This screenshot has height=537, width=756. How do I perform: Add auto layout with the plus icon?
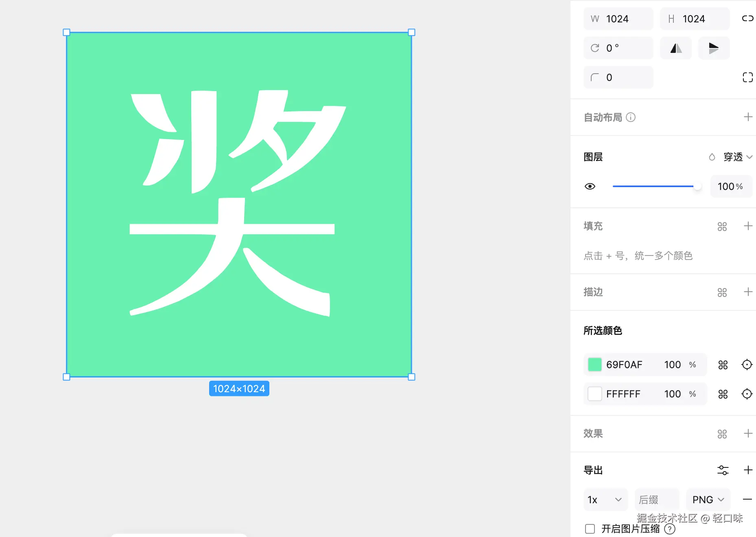point(748,117)
